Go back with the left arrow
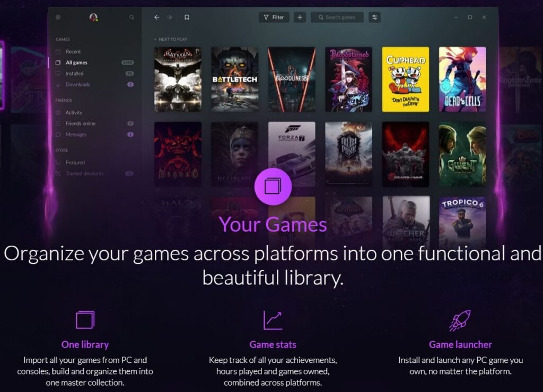 157,17
